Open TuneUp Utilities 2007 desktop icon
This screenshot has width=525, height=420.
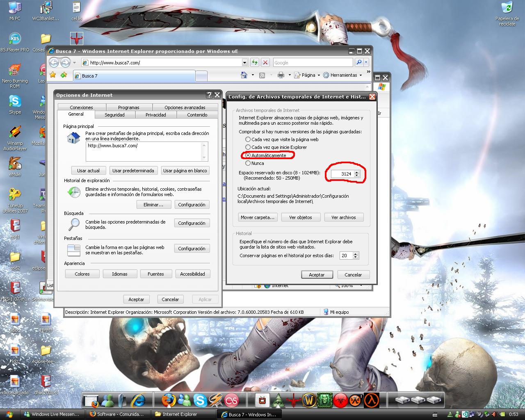coord(15,201)
